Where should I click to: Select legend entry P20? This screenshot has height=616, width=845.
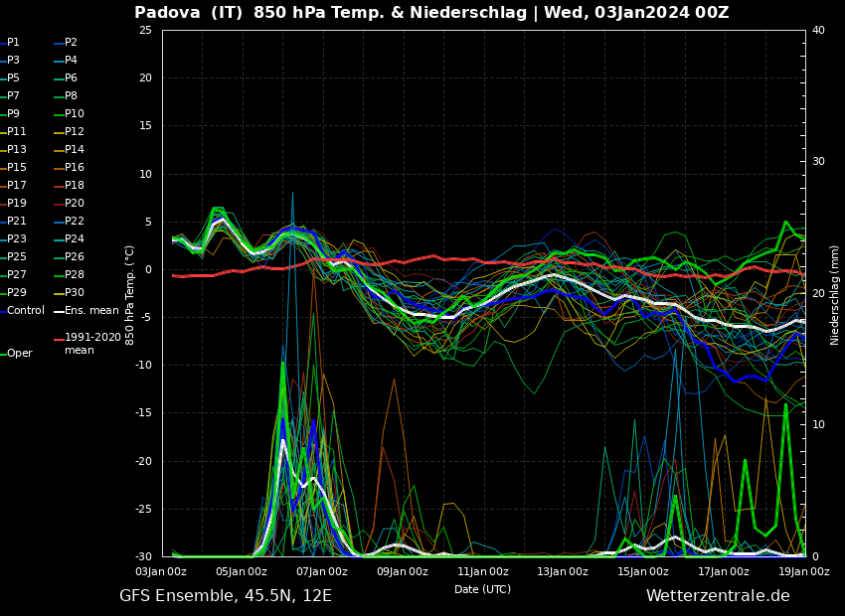click(x=69, y=203)
